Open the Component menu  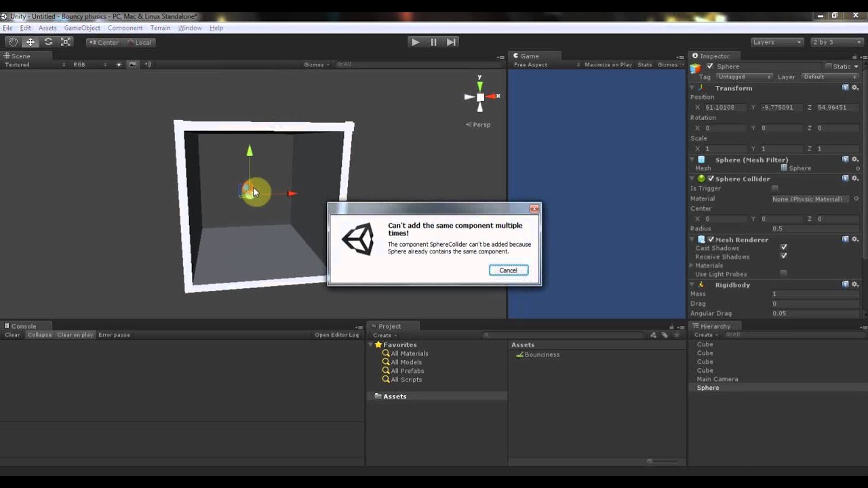click(125, 28)
